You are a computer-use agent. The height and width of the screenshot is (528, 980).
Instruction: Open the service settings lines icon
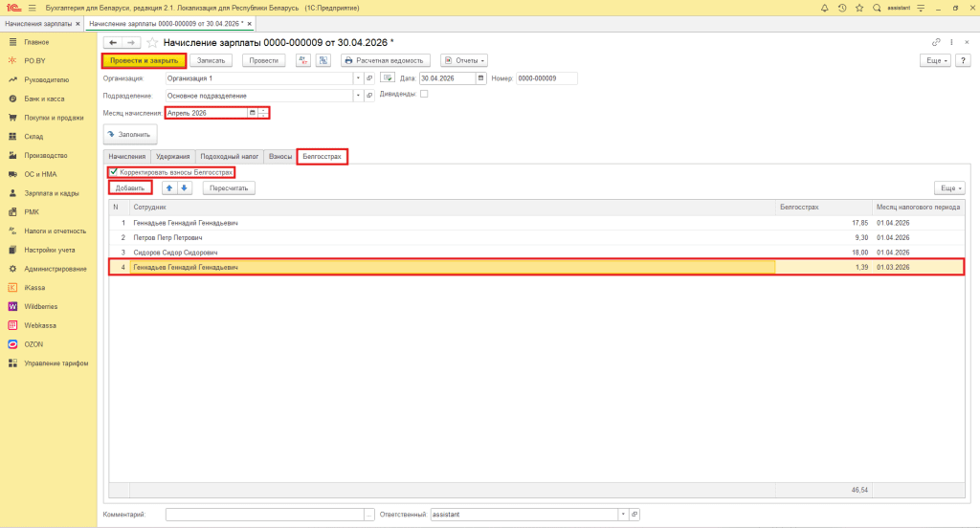921,8
